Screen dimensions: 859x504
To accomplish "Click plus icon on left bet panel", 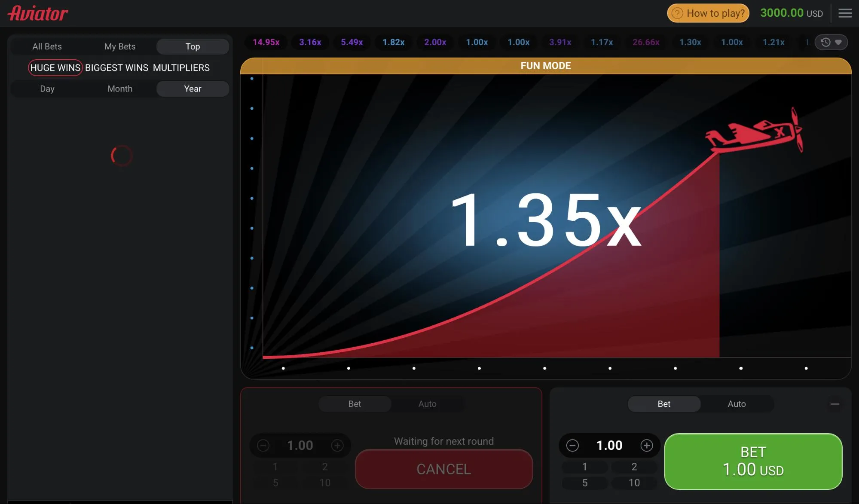I will (x=337, y=446).
